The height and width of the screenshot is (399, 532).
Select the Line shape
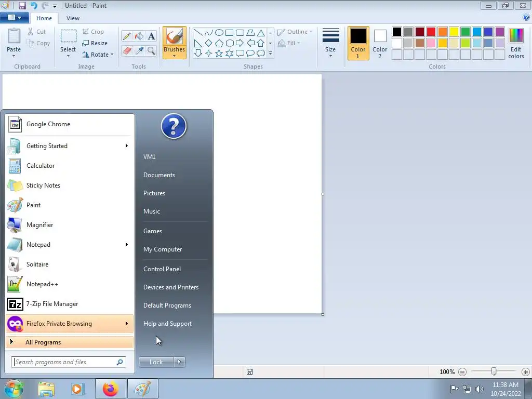click(198, 33)
